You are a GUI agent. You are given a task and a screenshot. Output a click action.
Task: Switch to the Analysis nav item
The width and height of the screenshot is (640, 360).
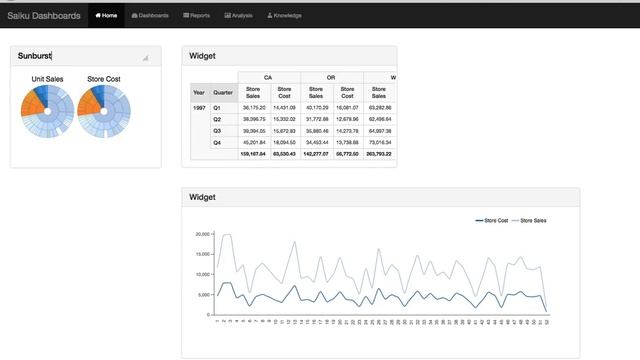(x=238, y=16)
